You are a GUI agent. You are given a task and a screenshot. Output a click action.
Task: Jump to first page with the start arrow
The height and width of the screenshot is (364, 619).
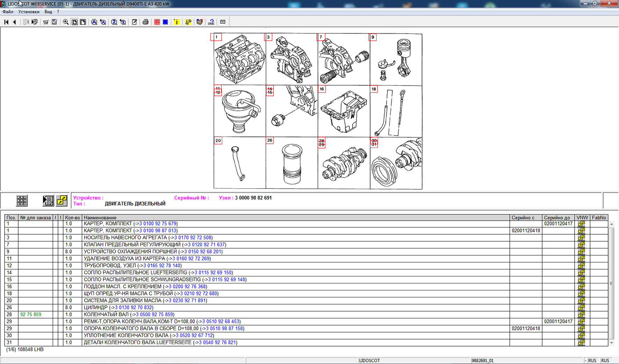6,22
